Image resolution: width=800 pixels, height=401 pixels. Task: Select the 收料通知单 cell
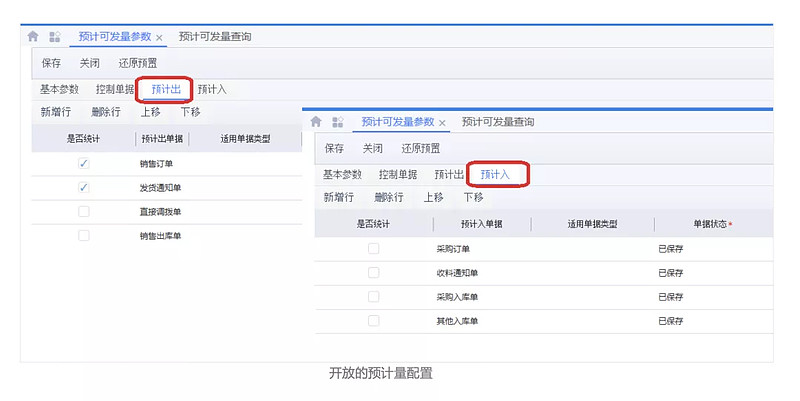tap(457, 273)
